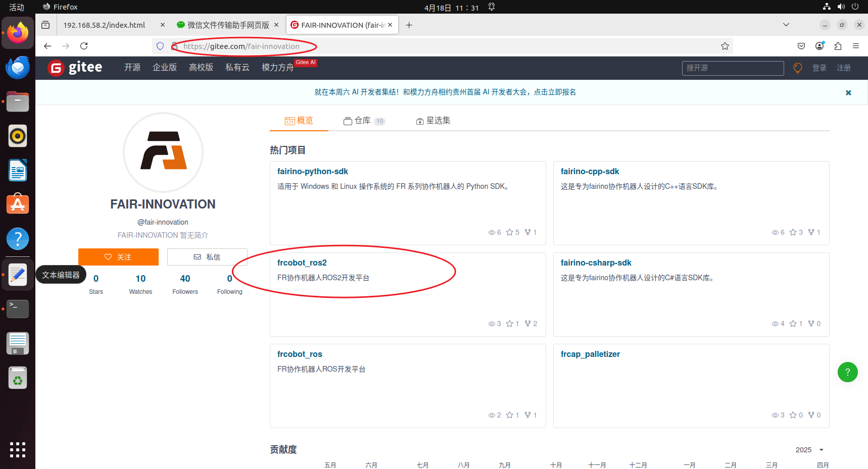Focus the 搜开源 search box
Screen dimensions: 868x469
tap(733, 68)
